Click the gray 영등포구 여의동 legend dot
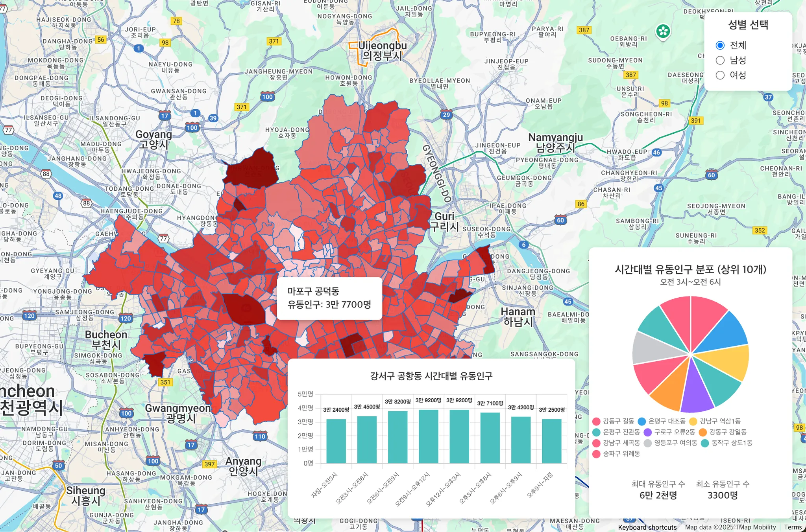 [648, 443]
